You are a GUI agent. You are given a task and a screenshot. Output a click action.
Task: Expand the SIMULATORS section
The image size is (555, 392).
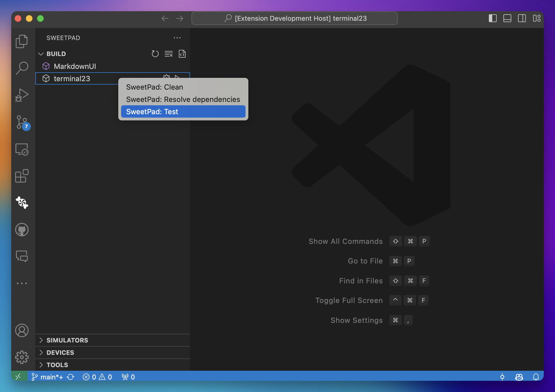(x=67, y=340)
